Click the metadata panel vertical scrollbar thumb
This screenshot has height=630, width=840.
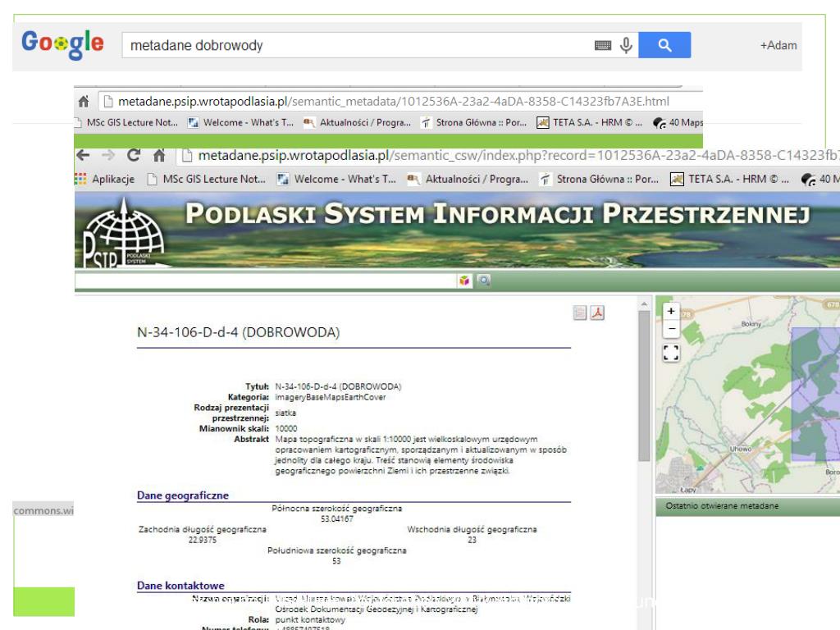click(x=644, y=386)
